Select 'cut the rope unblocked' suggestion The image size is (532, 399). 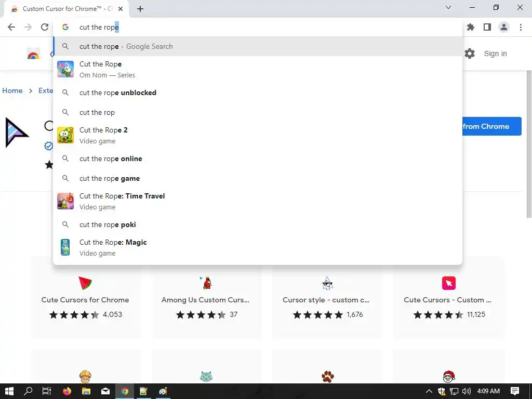pos(258,92)
